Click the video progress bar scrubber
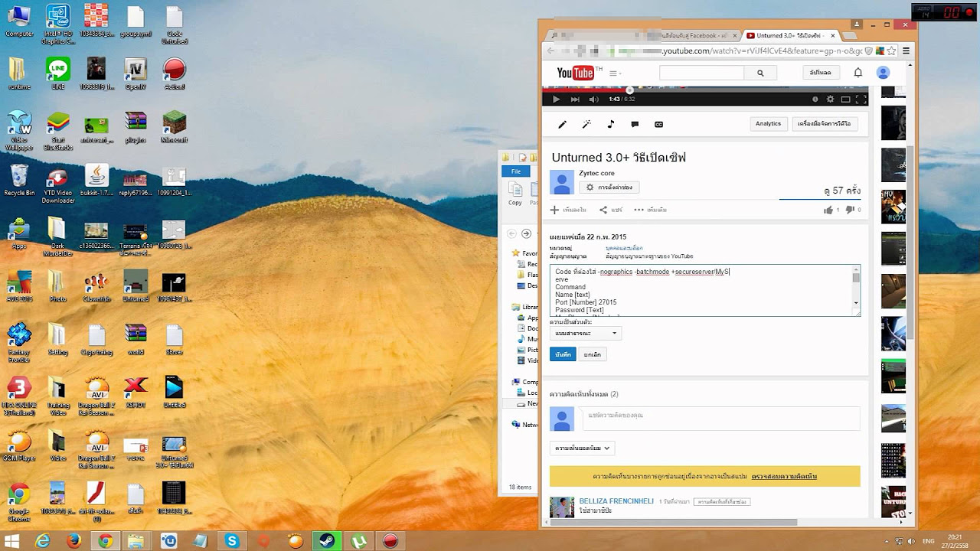The image size is (980, 551). [x=630, y=90]
